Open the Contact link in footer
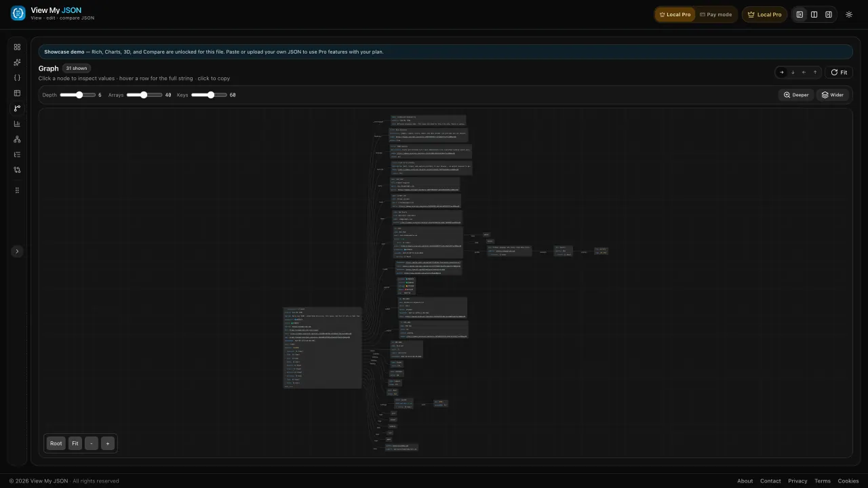The width and height of the screenshot is (868, 488). tap(770, 481)
